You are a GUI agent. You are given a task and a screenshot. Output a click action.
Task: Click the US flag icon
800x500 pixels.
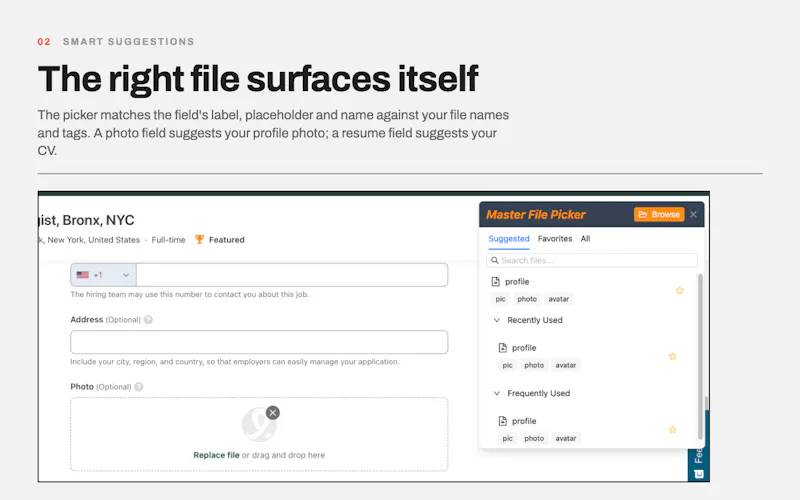[83, 275]
